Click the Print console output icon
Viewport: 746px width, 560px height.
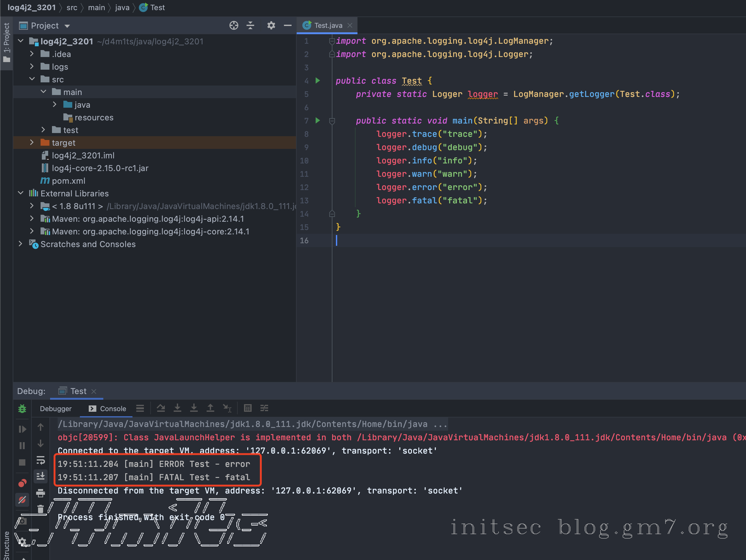pos(41,493)
